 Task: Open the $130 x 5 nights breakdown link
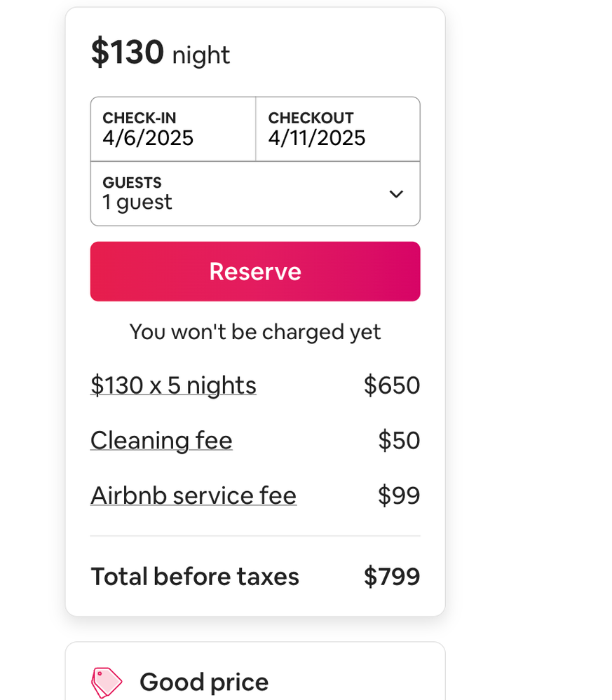point(173,385)
